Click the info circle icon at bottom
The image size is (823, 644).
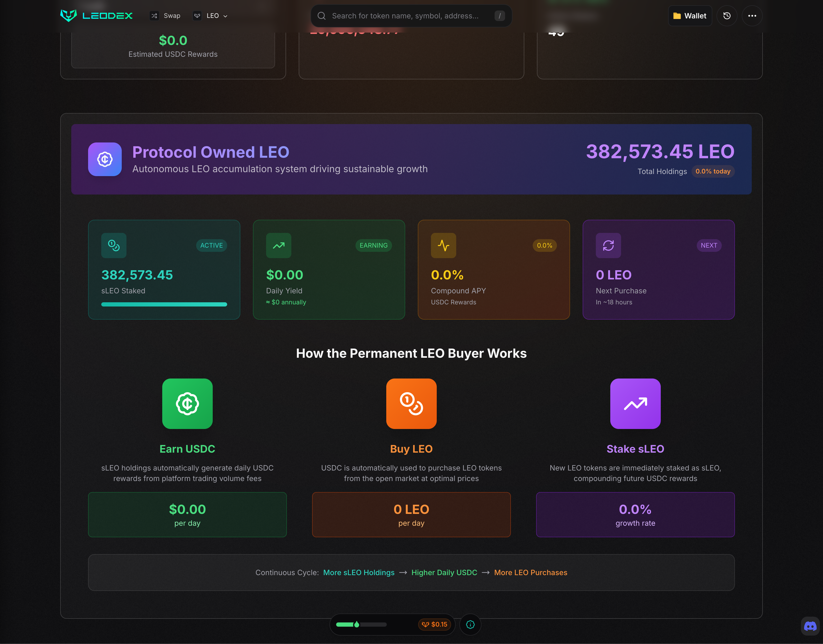tap(470, 624)
